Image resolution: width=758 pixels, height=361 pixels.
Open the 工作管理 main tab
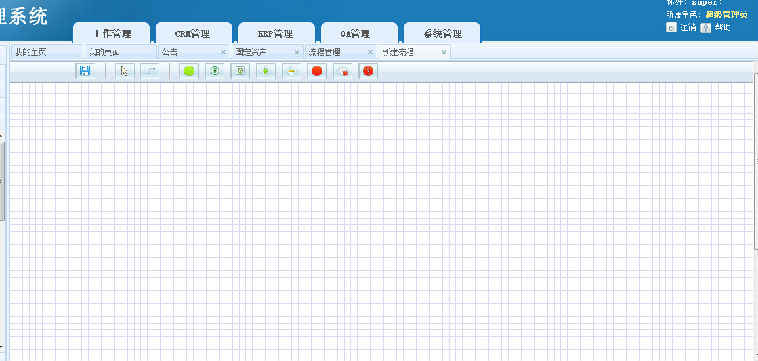(112, 33)
